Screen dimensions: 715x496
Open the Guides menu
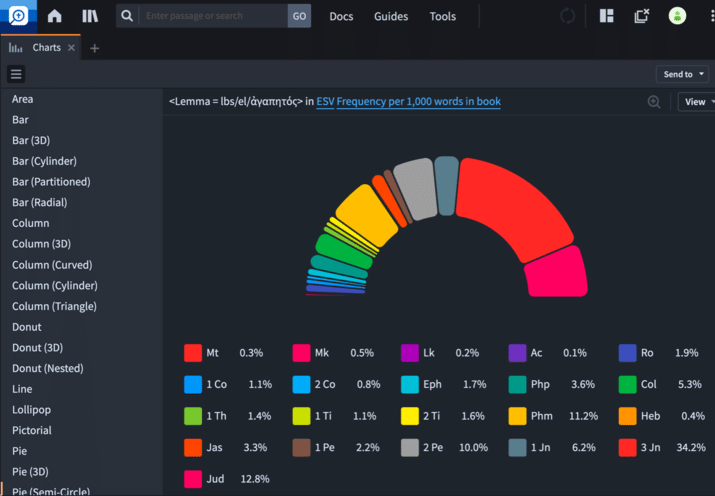[391, 16]
